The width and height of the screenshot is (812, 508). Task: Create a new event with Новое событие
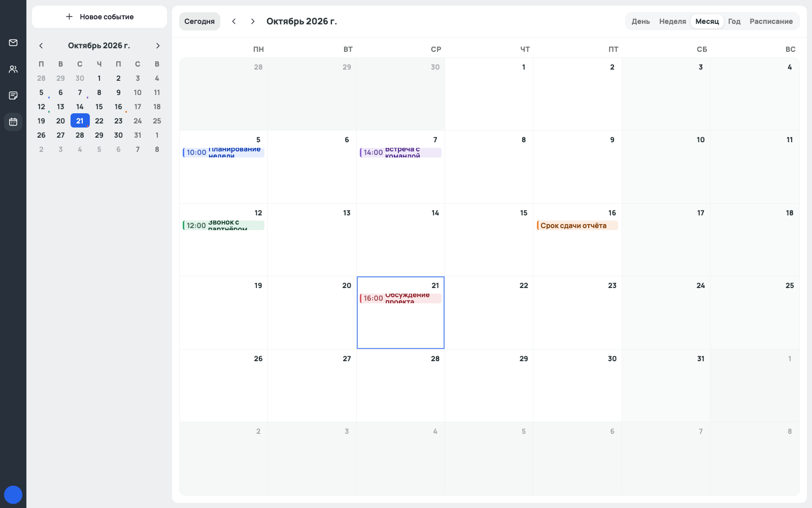pos(99,17)
